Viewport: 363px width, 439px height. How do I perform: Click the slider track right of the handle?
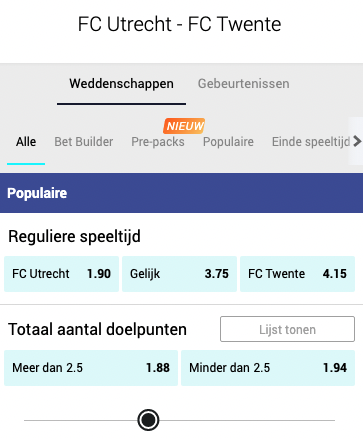coord(247,420)
